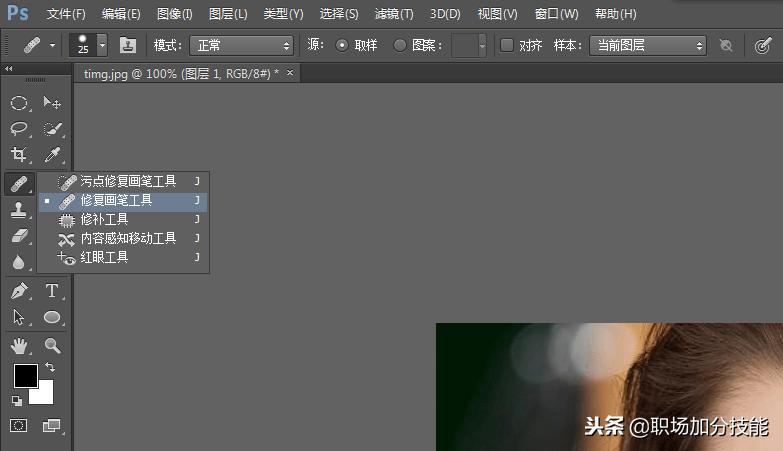Click the Photoshop Ps logo
Image resolution: width=783 pixels, height=451 pixels.
coord(17,13)
